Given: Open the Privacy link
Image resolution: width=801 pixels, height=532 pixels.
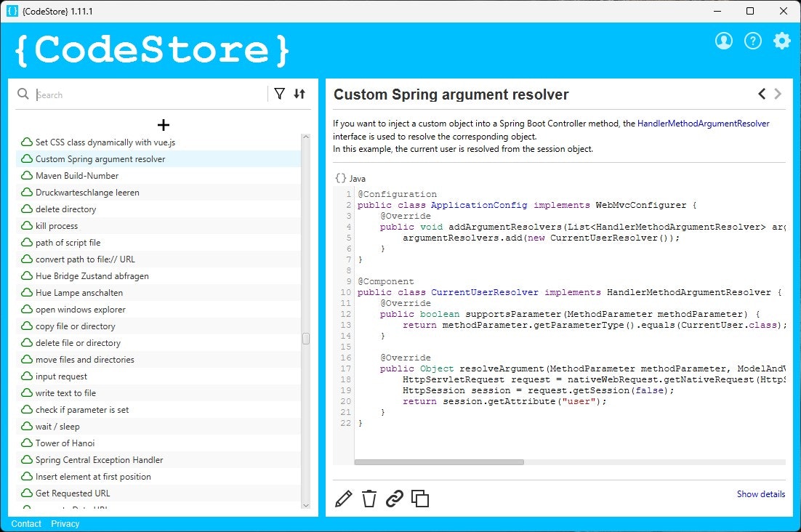Looking at the screenshot, I should pos(65,524).
